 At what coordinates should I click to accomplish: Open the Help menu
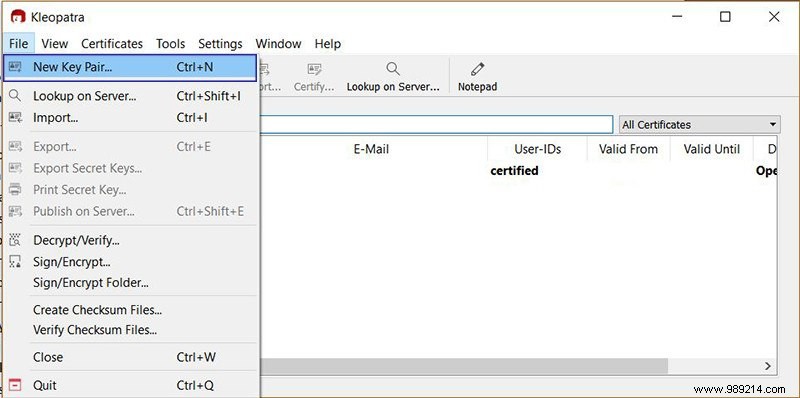(x=328, y=44)
